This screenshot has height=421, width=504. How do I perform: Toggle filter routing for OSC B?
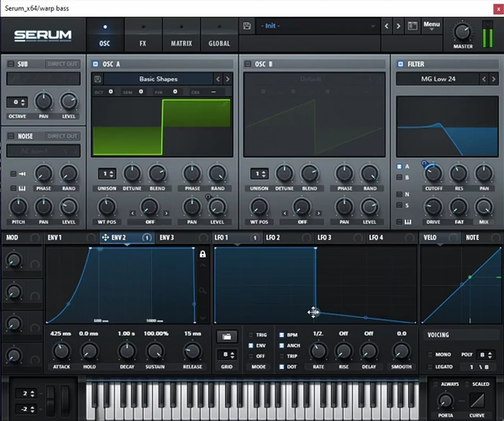(399, 177)
